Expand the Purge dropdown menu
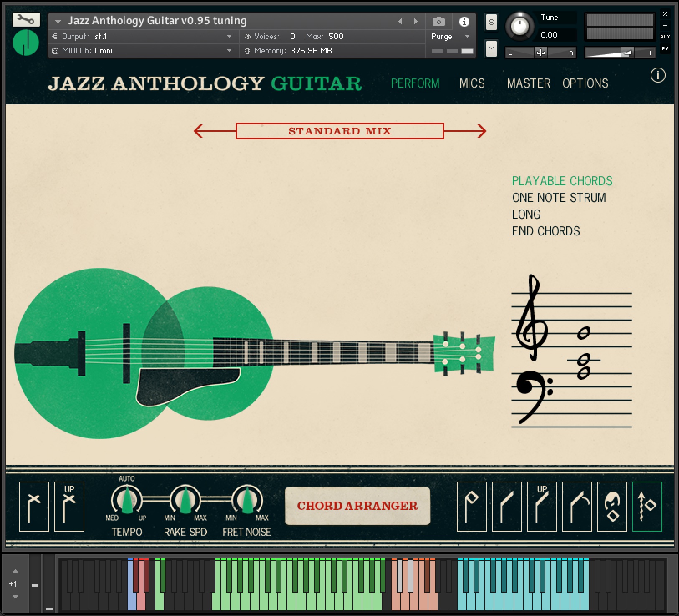Viewport: 679px width, 616px height. pyautogui.click(x=467, y=37)
